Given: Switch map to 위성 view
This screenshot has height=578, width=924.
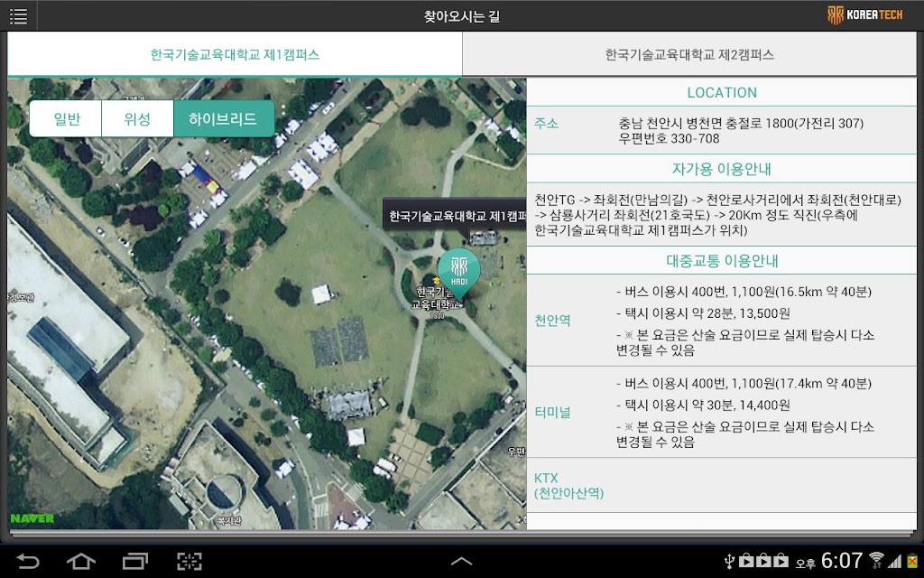Looking at the screenshot, I should click(x=137, y=119).
